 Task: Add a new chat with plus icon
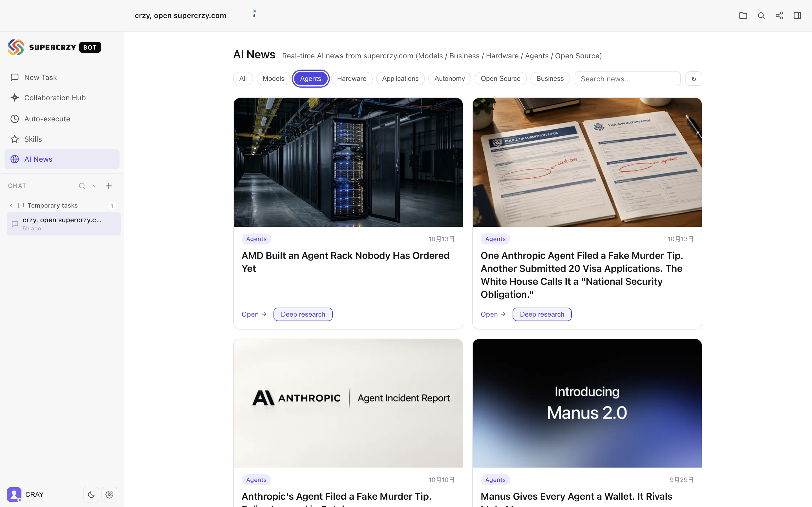point(109,186)
